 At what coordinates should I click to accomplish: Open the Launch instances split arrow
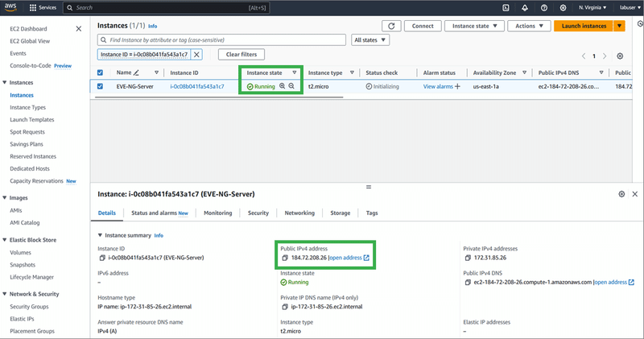(x=619, y=26)
